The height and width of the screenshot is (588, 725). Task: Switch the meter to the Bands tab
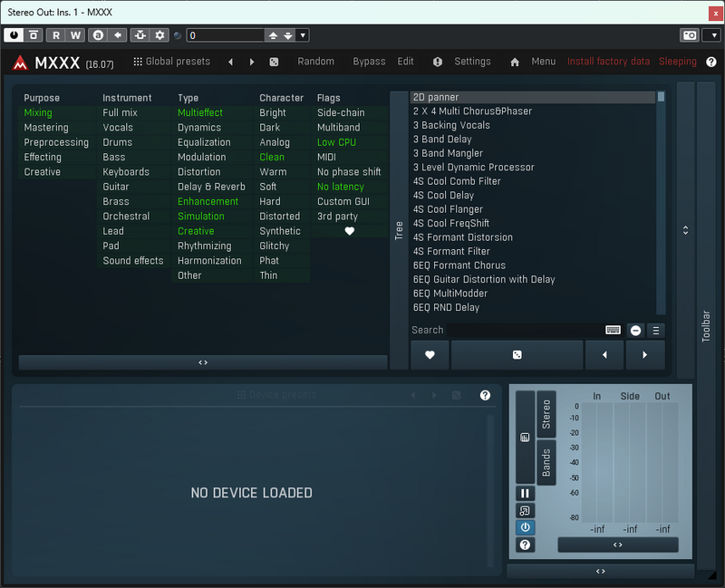pyautogui.click(x=546, y=462)
